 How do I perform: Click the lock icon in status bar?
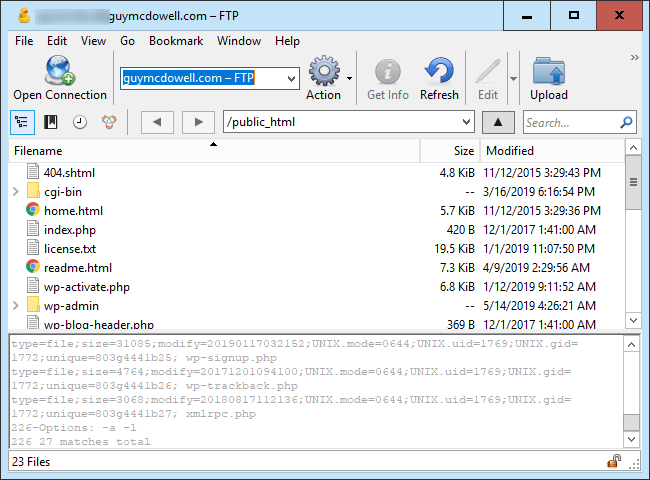pos(614,461)
